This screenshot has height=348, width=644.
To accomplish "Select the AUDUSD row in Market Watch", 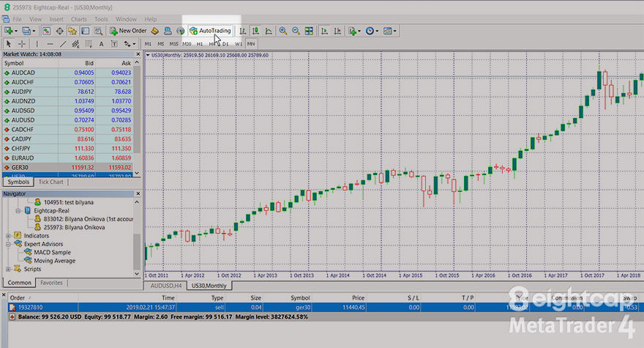I will [x=68, y=120].
